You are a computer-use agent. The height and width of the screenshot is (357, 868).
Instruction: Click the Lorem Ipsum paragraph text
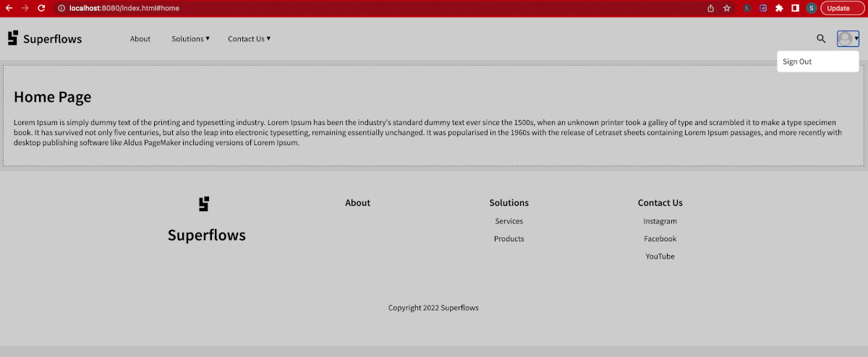click(x=428, y=132)
